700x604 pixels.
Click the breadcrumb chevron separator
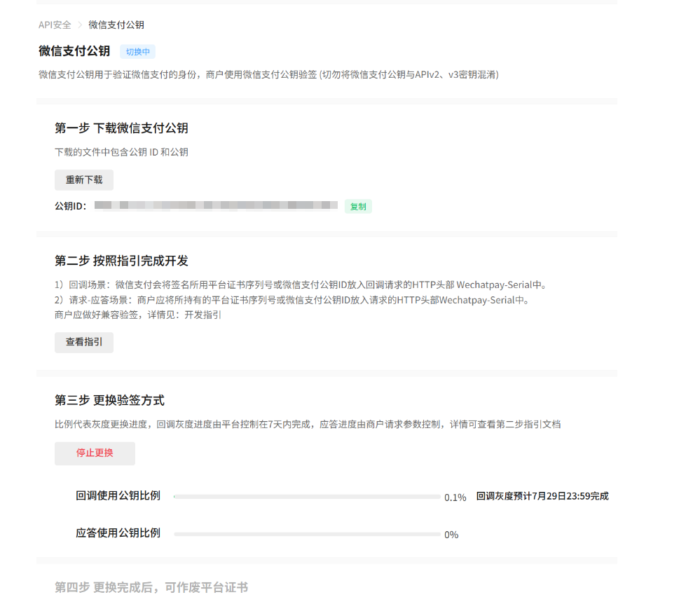80,25
